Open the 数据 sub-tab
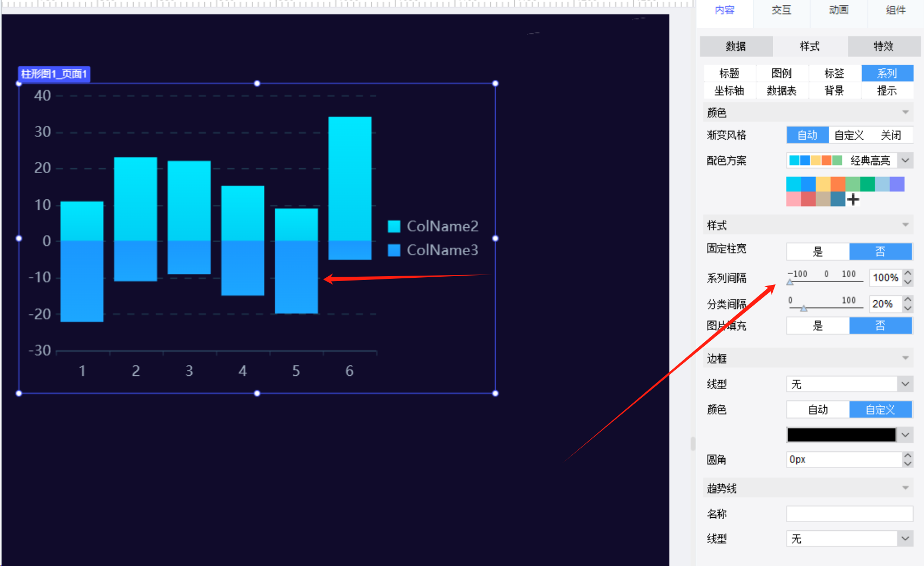Screen dimensions: 924x566 736,47
